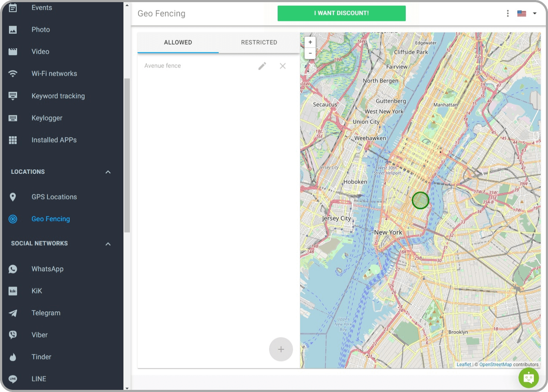Image resolution: width=548 pixels, height=392 pixels.
Task: Open Video in sidebar menu
Action: click(40, 52)
